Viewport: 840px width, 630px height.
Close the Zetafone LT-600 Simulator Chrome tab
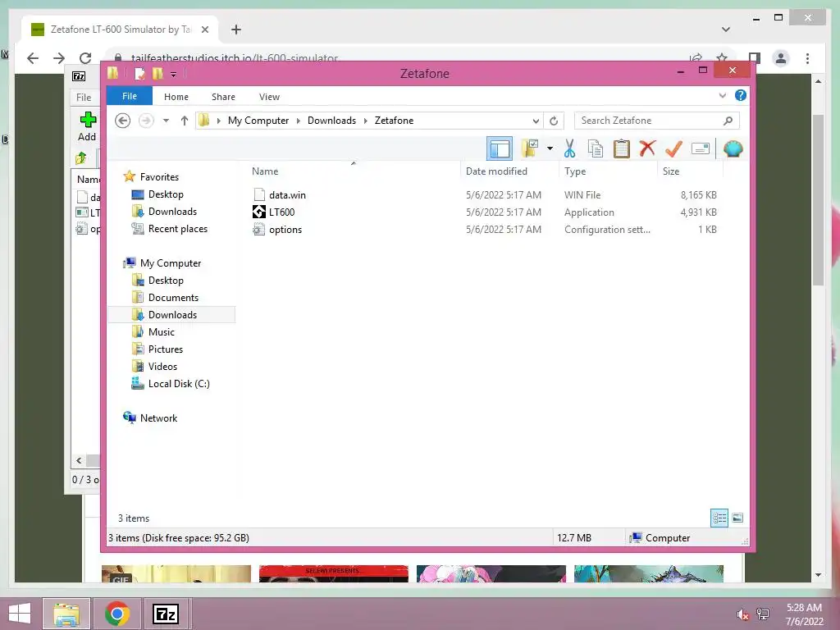pos(204,30)
